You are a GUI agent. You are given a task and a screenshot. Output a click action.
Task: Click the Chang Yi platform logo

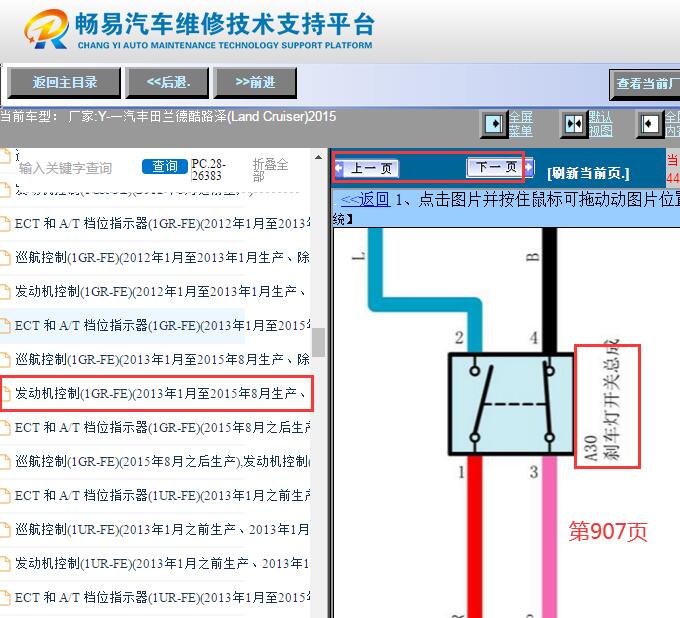pos(46,29)
